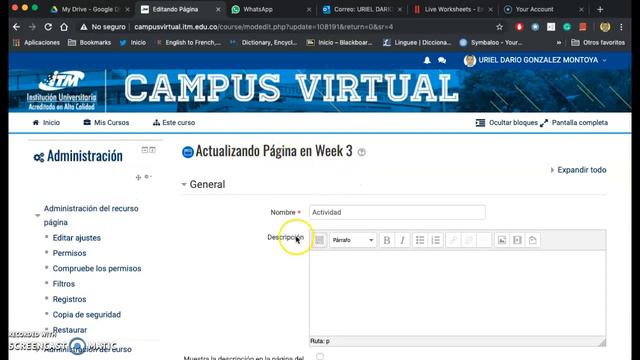Click the ITM Institución Universitaria logo
Viewport: 640px width, 360px height.
tap(61, 91)
